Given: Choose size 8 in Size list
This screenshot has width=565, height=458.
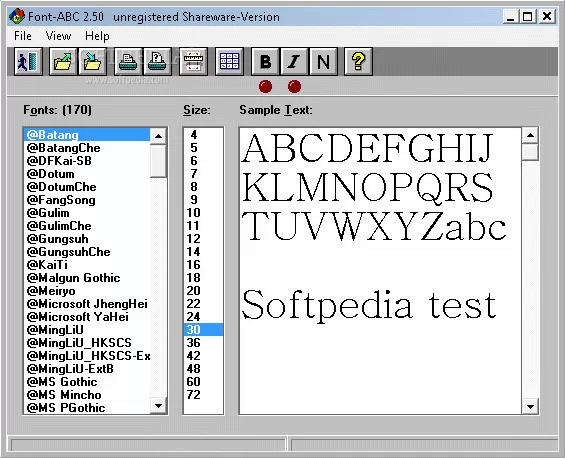Looking at the screenshot, I should click(x=203, y=187).
